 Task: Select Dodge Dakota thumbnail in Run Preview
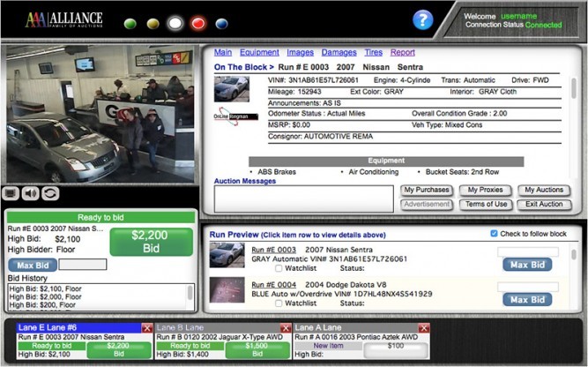(227, 290)
